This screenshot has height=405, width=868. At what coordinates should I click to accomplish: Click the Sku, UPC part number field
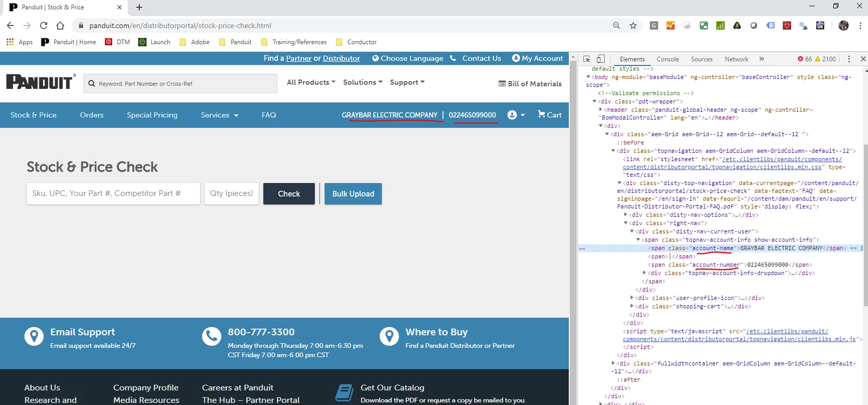[113, 193]
